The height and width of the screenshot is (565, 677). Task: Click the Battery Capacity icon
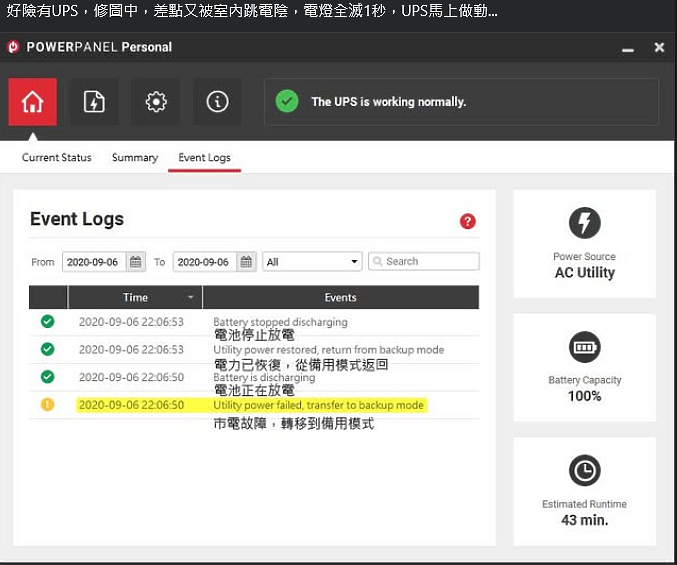tap(585, 347)
